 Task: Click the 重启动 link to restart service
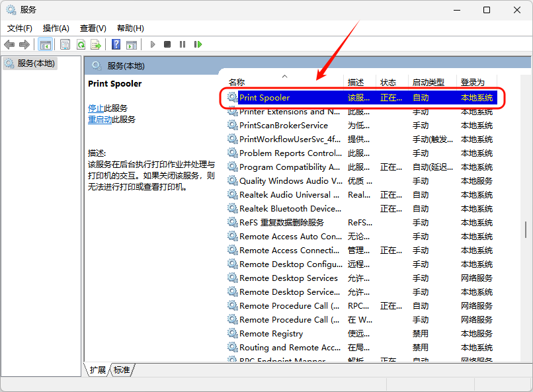pos(100,120)
